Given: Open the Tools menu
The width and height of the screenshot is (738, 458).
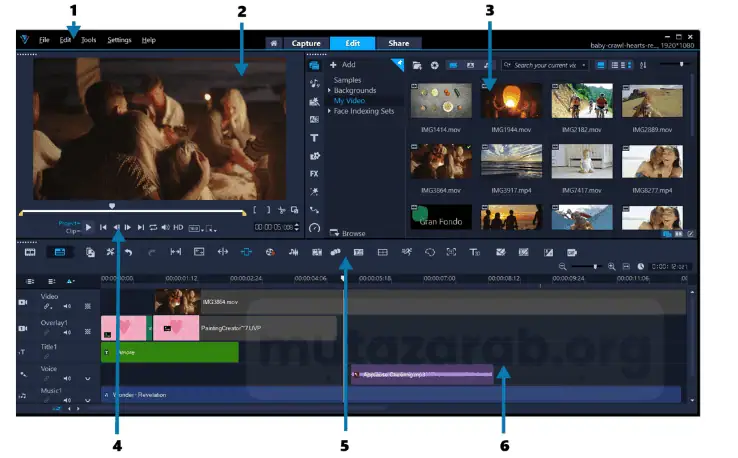Looking at the screenshot, I should tap(88, 40).
